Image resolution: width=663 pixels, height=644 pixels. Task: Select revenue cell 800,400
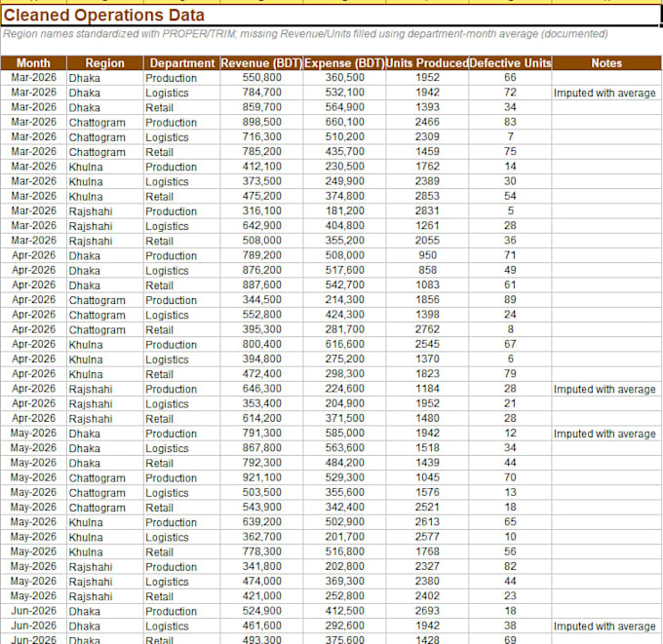pos(261,344)
